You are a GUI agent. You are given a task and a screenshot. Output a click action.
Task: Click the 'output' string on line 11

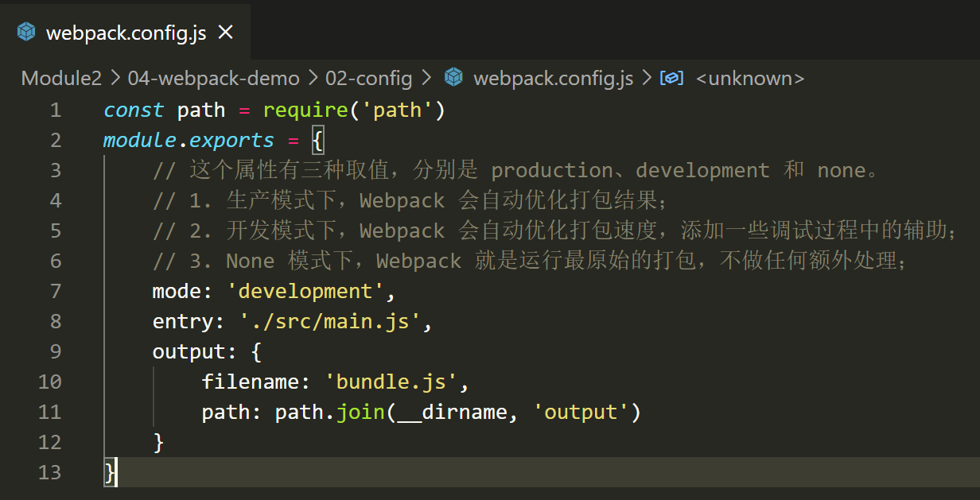[581, 412]
